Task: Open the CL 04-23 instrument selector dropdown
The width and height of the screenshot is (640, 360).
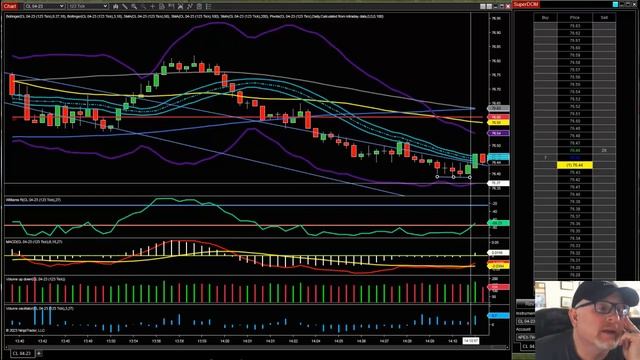Action: pyautogui.click(x=44, y=6)
